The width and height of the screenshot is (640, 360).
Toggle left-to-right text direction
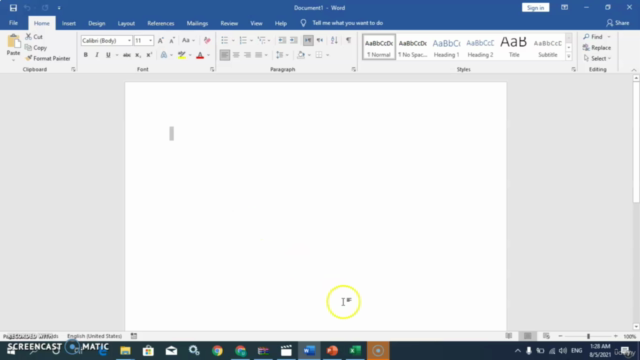point(308,40)
